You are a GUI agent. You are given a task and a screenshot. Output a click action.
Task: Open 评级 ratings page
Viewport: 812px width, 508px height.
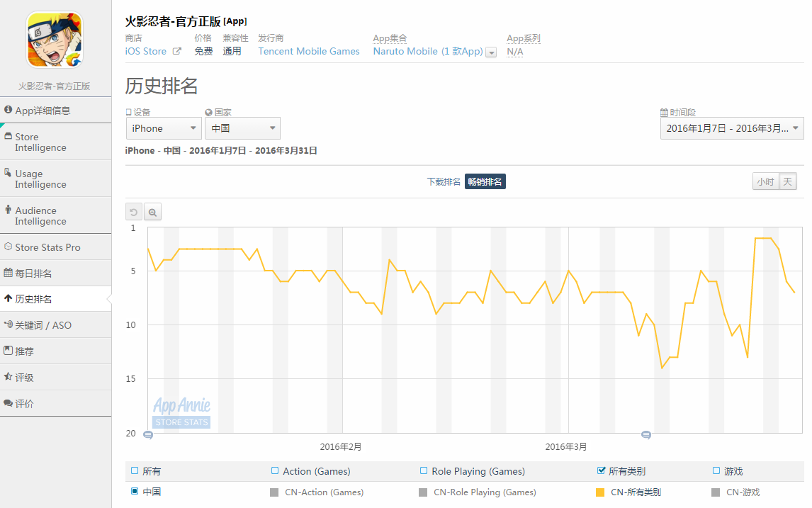pyautogui.click(x=55, y=378)
